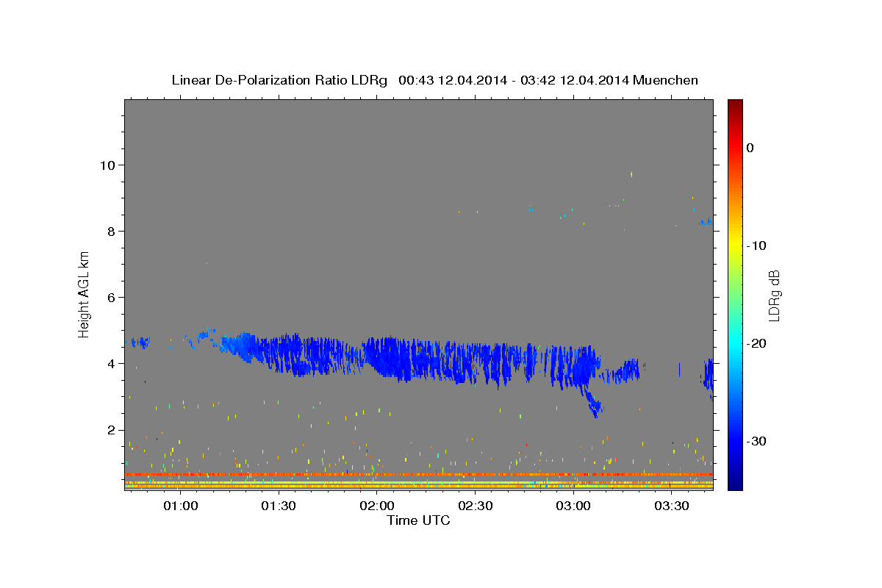Click the colorbar value -10
The width and height of the screenshot is (882, 588).
coord(757,245)
